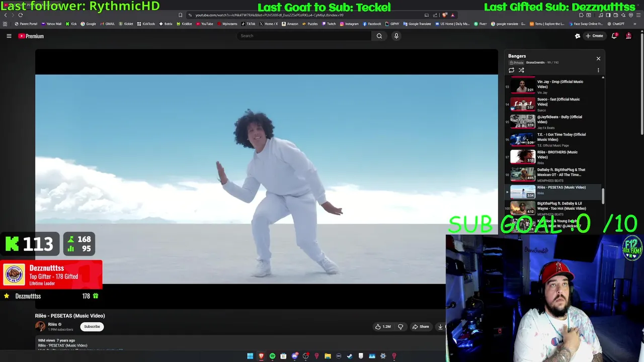Open Twitch bookmark
Viewport: 644px width, 362px height.
[x=329, y=24]
